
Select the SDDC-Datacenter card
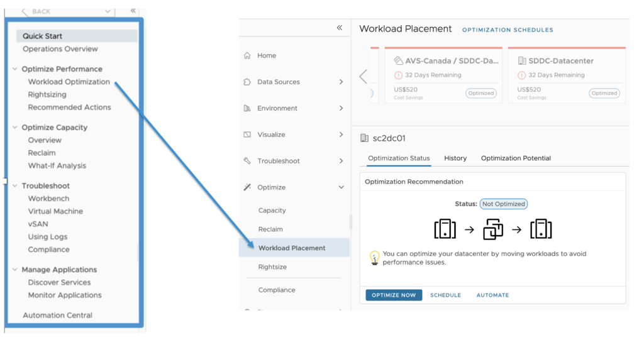coord(566,75)
